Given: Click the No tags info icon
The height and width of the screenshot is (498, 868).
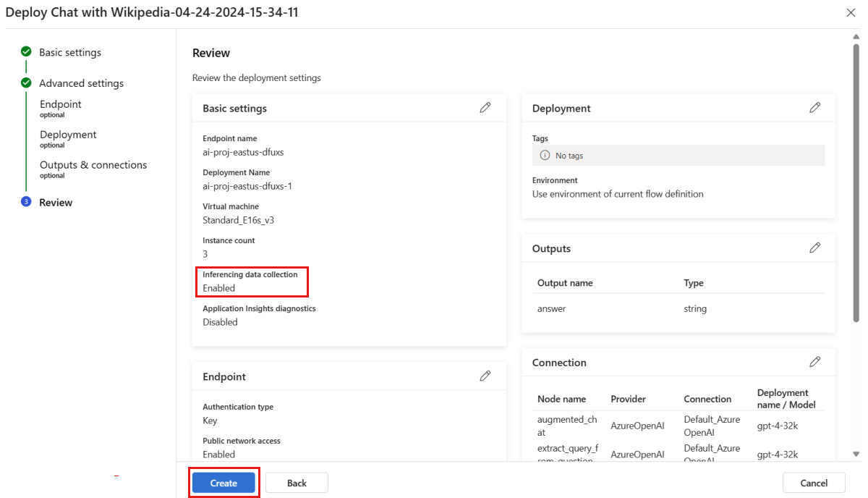Looking at the screenshot, I should (x=545, y=156).
